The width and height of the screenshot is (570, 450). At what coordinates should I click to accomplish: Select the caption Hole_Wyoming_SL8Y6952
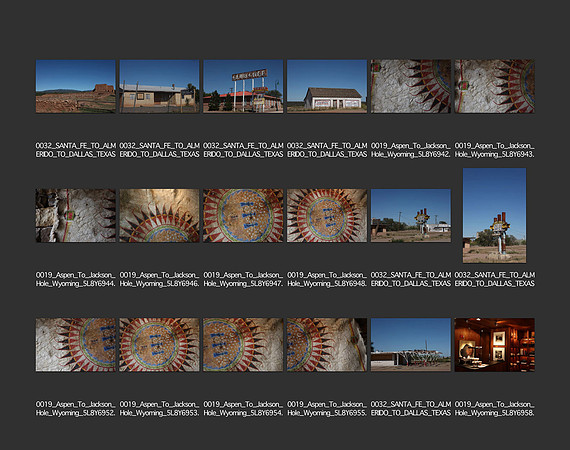pyautogui.click(x=76, y=409)
